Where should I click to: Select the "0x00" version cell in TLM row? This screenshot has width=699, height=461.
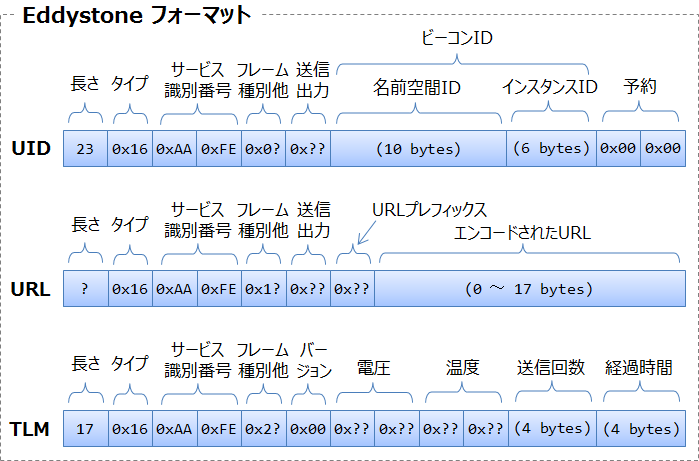(308, 428)
